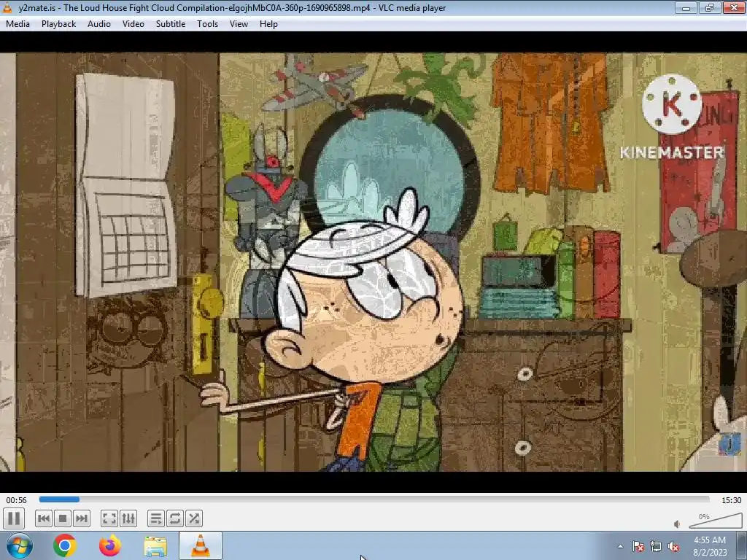747x560 pixels.
Task: Show extended settings equalizer icon
Action: point(128,518)
